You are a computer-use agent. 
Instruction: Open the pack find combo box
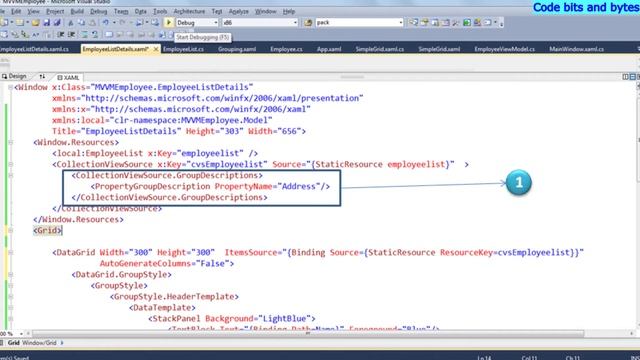pos(359,22)
